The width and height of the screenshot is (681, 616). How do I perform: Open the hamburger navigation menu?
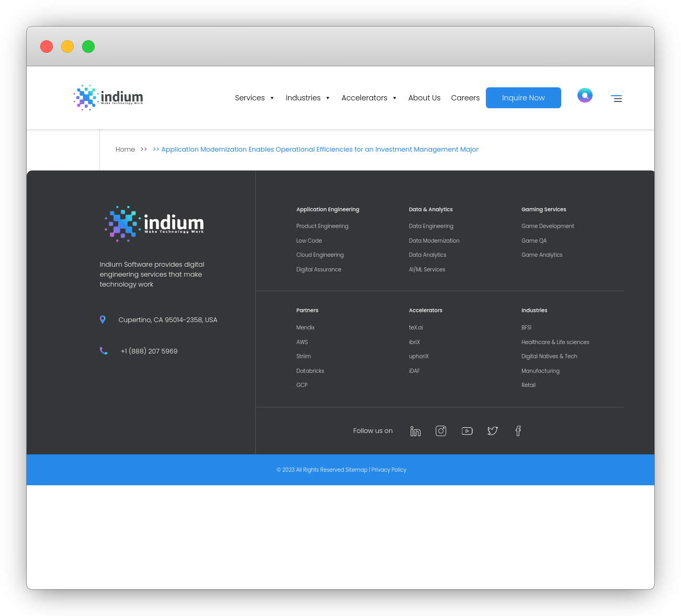[616, 98]
